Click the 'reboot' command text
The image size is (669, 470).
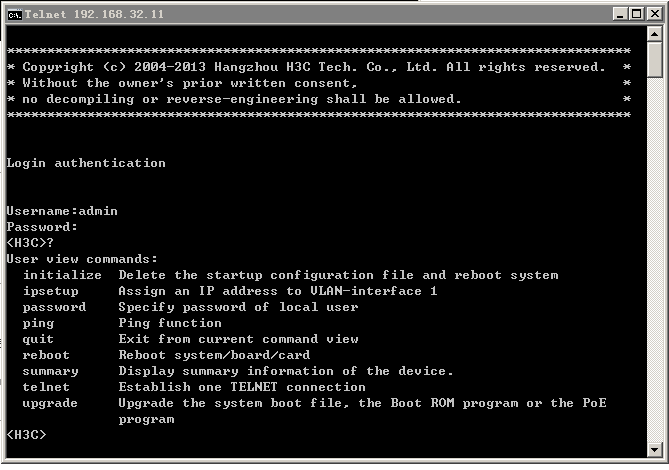(46, 355)
